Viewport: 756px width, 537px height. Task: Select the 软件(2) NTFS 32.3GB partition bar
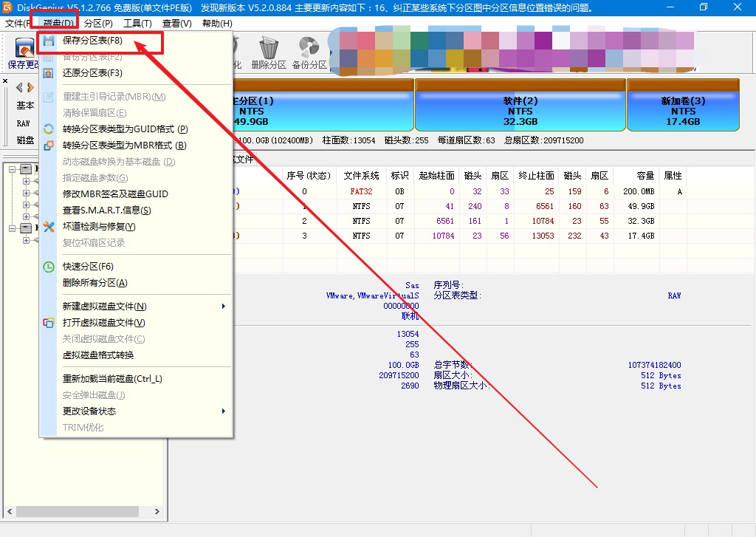pos(520,105)
